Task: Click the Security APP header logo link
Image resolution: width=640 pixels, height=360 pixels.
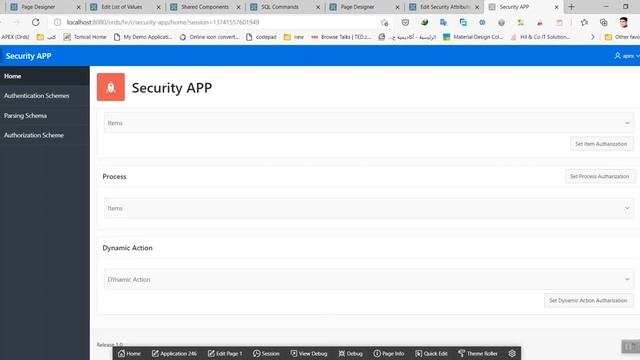Action: click(x=28, y=56)
